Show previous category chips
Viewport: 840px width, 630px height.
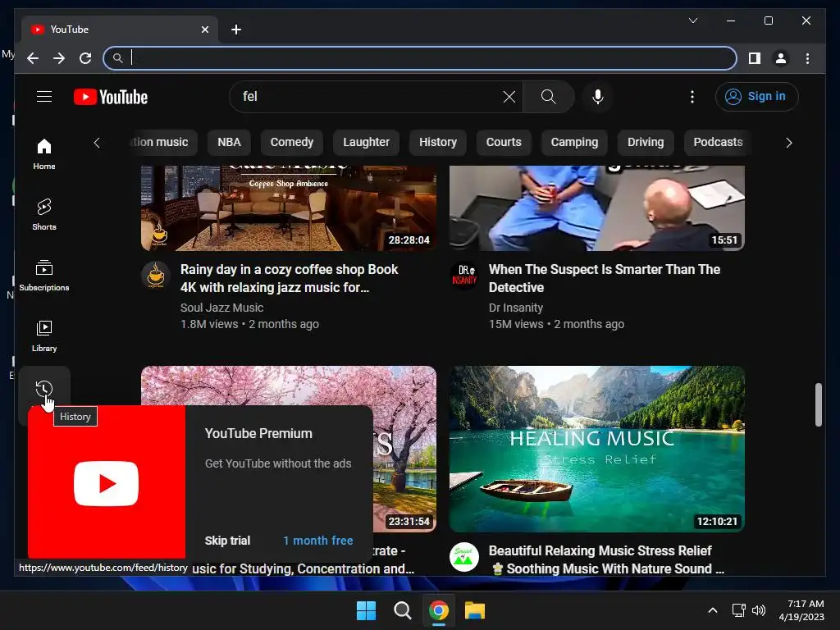(x=97, y=143)
